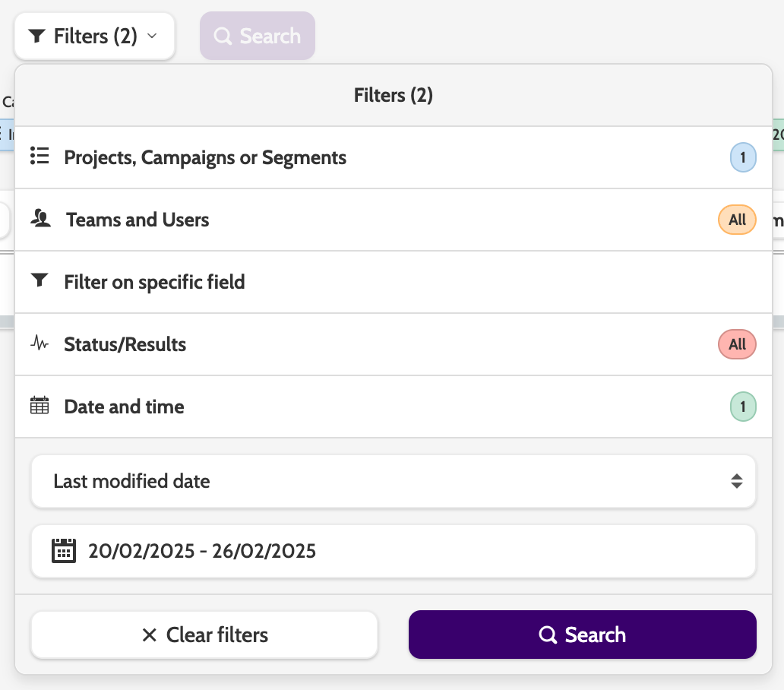Click the calendar grid icon beside Date and time
This screenshot has height=690, width=784.
[40, 406]
